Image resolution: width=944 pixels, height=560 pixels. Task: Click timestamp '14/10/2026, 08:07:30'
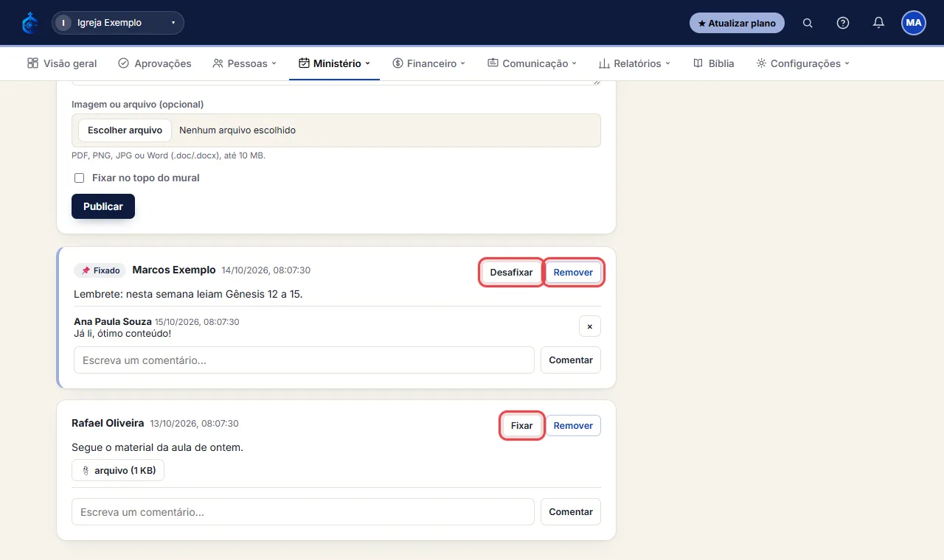[266, 270]
